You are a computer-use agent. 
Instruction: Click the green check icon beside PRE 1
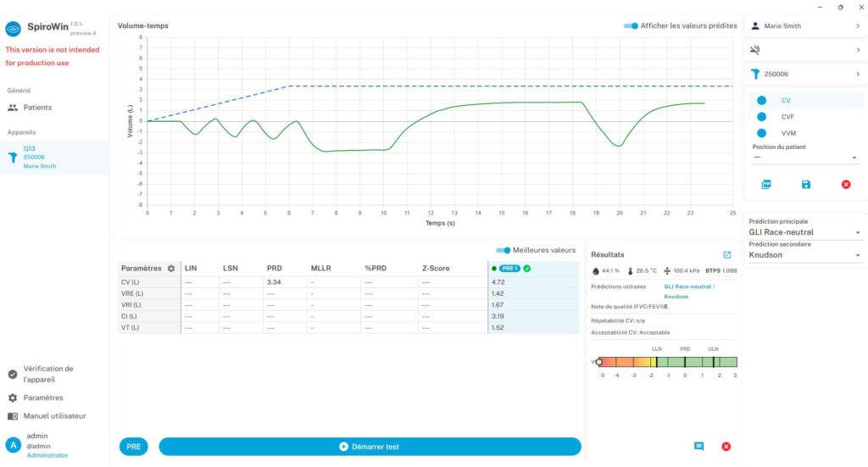tap(527, 269)
